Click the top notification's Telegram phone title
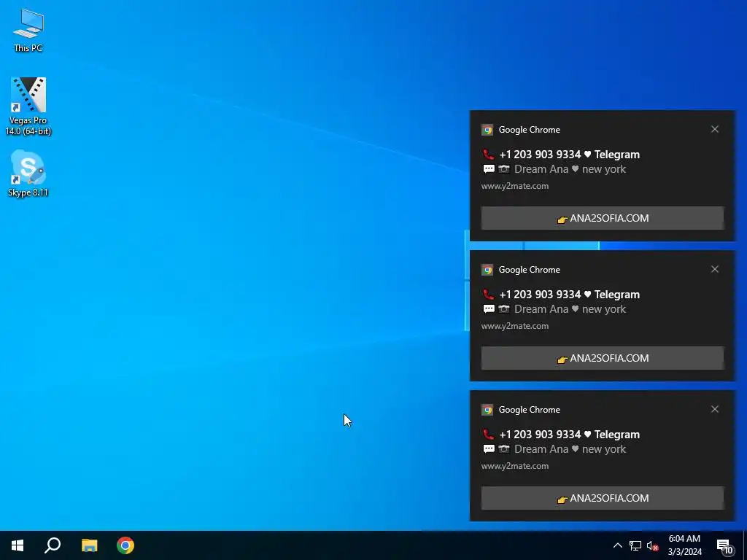 (561, 155)
